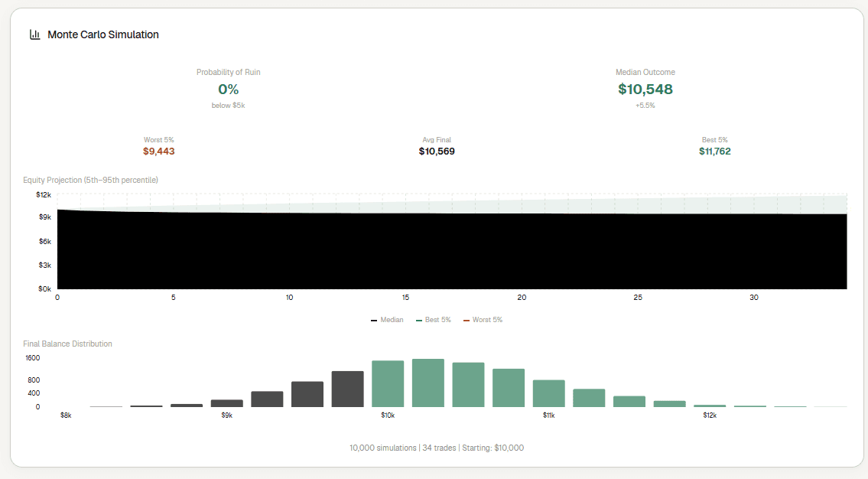The height and width of the screenshot is (479, 868).
Task: Click the Avg Final label
Action: (x=437, y=139)
